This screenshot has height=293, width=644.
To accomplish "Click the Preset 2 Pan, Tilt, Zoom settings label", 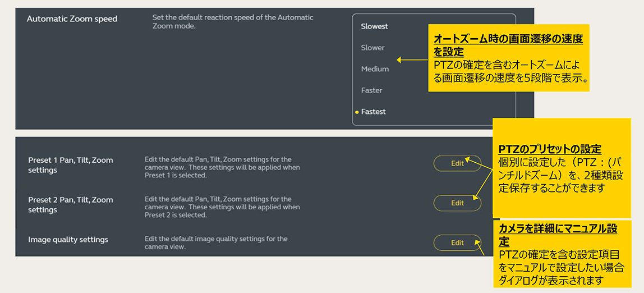I will [70, 204].
